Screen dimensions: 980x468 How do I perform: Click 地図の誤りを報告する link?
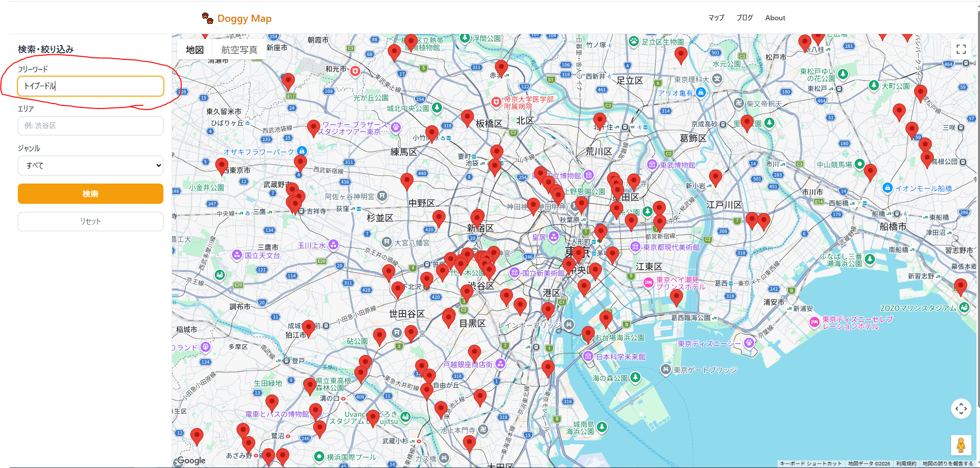[948, 463]
